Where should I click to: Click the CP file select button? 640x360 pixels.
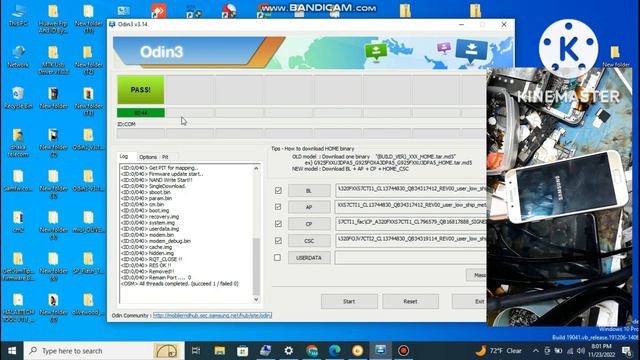tap(309, 224)
